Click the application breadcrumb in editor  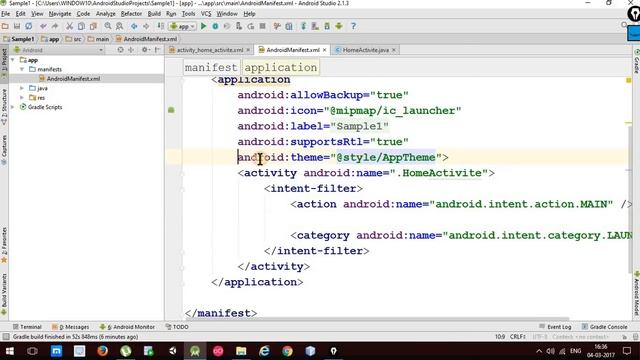coord(281,67)
